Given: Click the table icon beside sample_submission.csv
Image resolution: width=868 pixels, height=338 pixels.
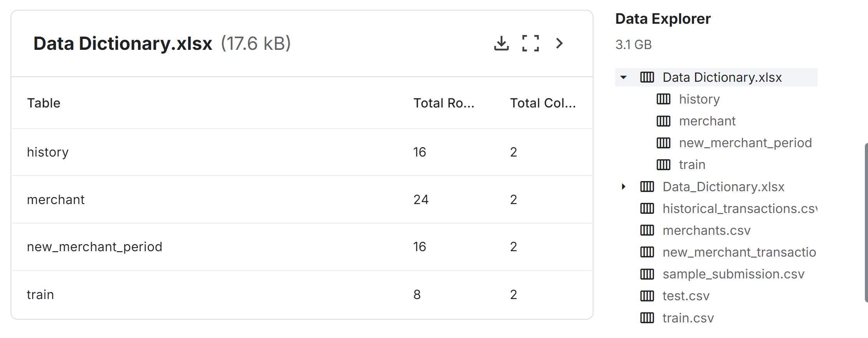Looking at the screenshot, I should (647, 274).
